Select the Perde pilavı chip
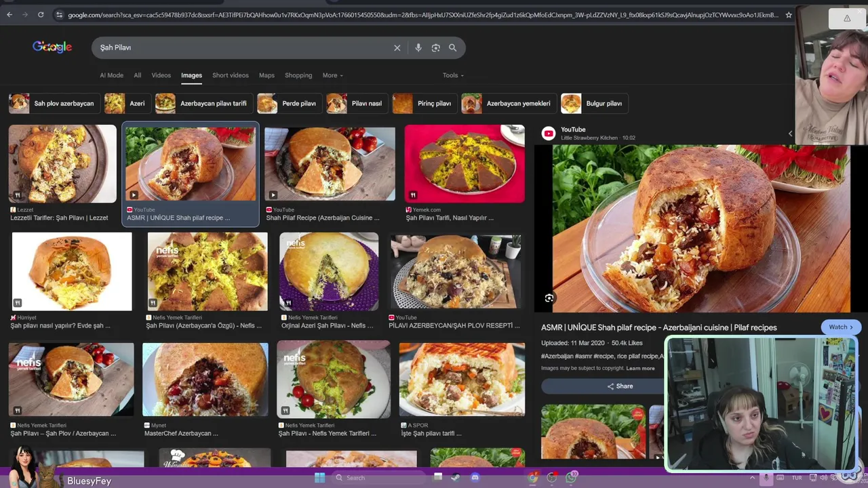Viewport: 868px width, 488px height. [x=289, y=103]
